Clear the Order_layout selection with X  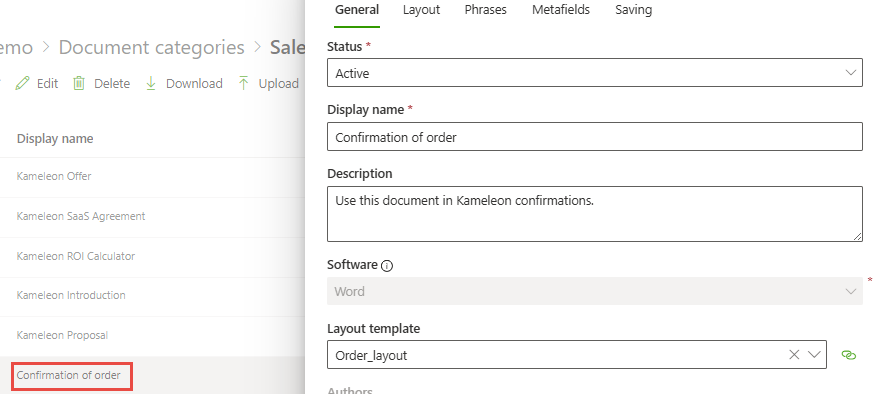point(794,354)
